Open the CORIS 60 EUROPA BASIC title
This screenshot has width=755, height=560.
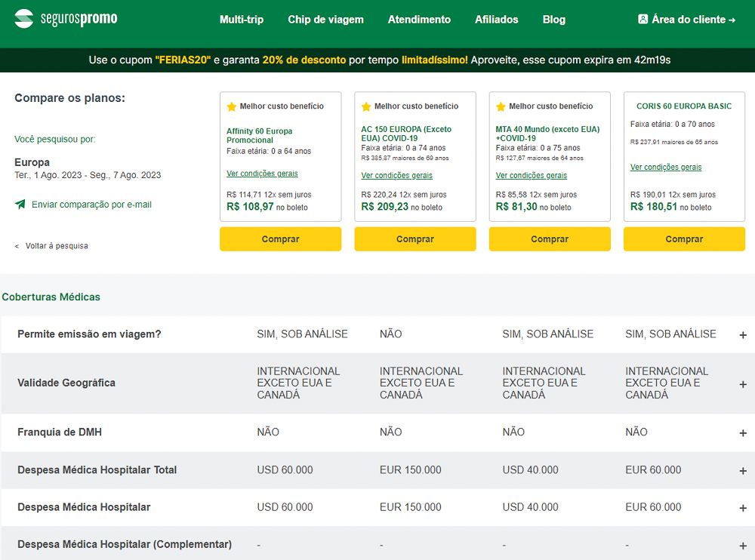click(684, 106)
